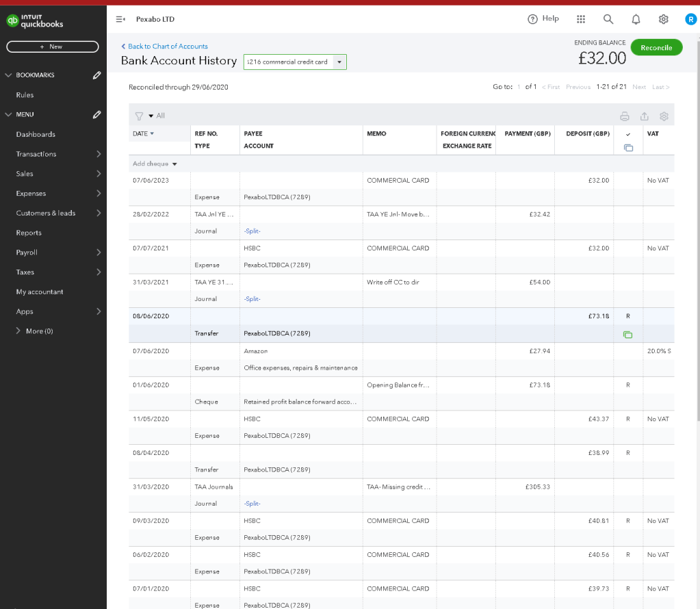This screenshot has height=609, width=700.
Task: Click Office expenses, repairs & maintenance account
Action: pyautogui.click(x=300, y=368)
